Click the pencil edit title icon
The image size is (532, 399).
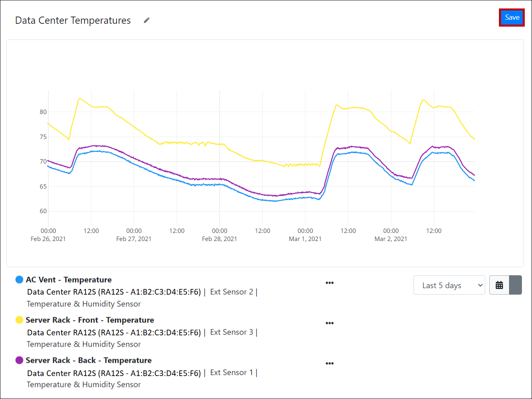(x=147, y=20)
